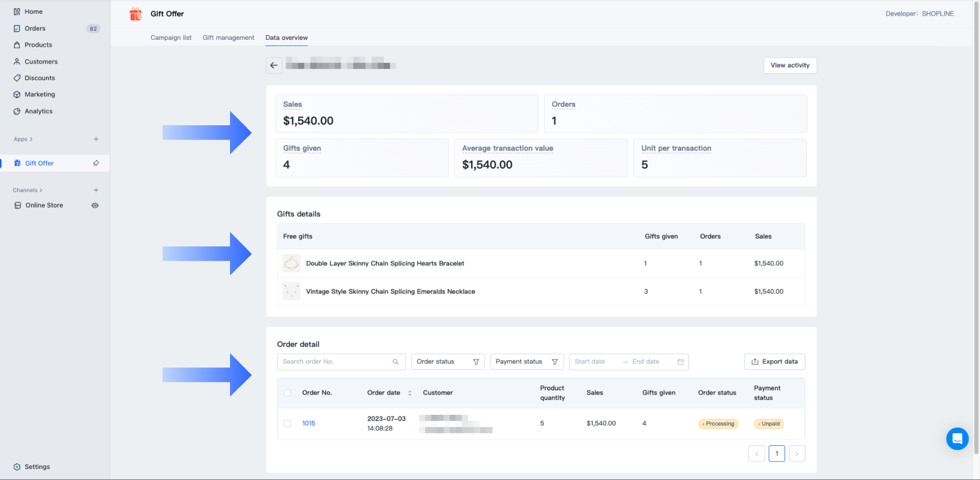The height and width of the screenshot is (480, 980).
Task: Unpin the Gift Offer app
Action: pos(96,163)
